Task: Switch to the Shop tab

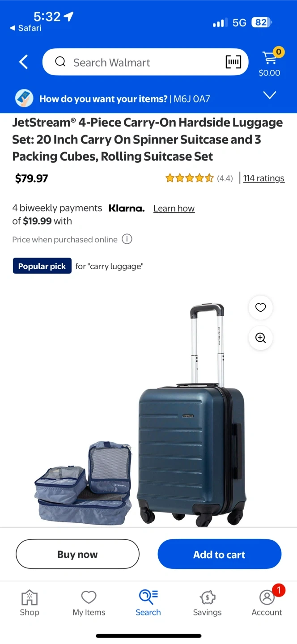Action: [x=30, y=603]
